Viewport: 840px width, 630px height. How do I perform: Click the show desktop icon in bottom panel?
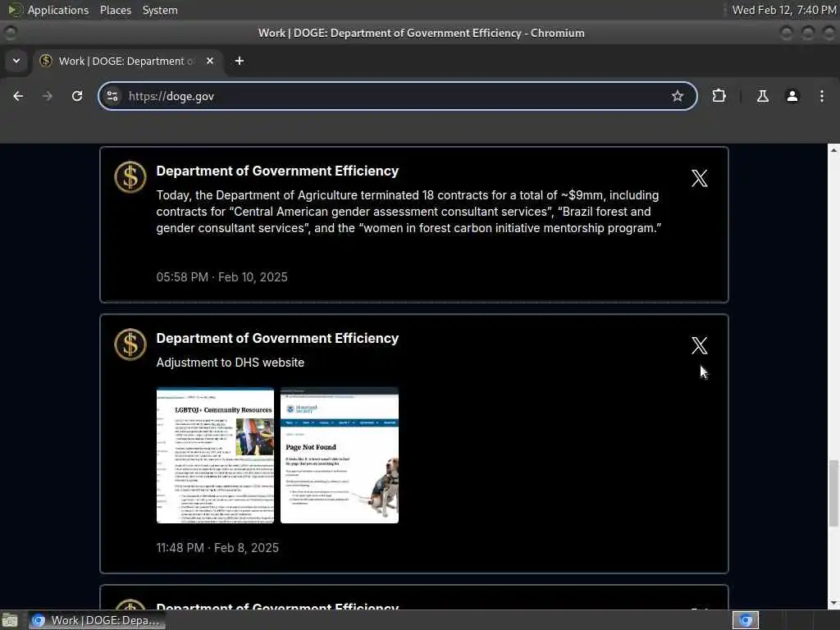(10, 620)
